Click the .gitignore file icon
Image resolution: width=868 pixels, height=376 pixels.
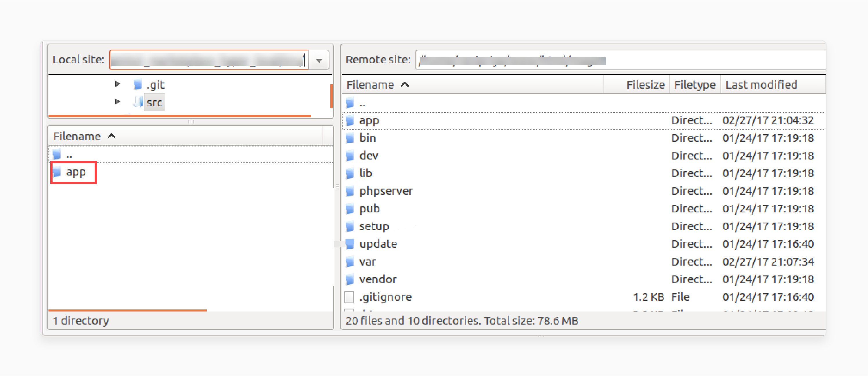tap(350, 297)
